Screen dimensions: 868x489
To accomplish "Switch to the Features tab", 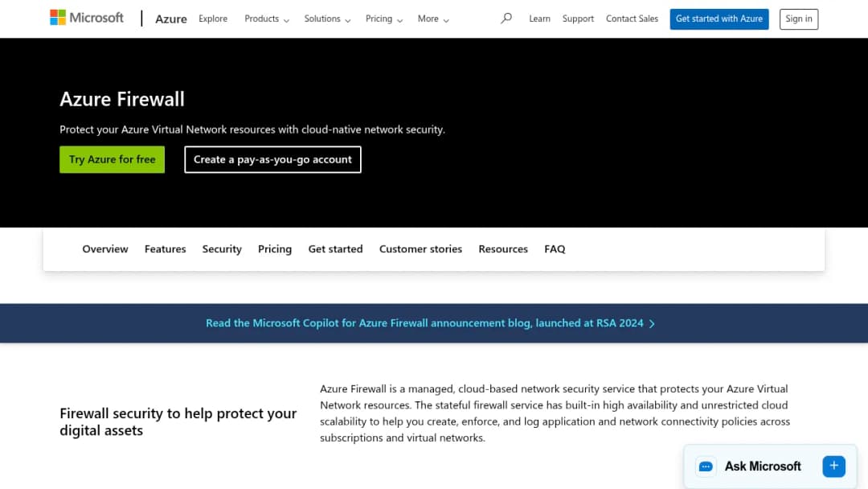I will click(165, 249).
